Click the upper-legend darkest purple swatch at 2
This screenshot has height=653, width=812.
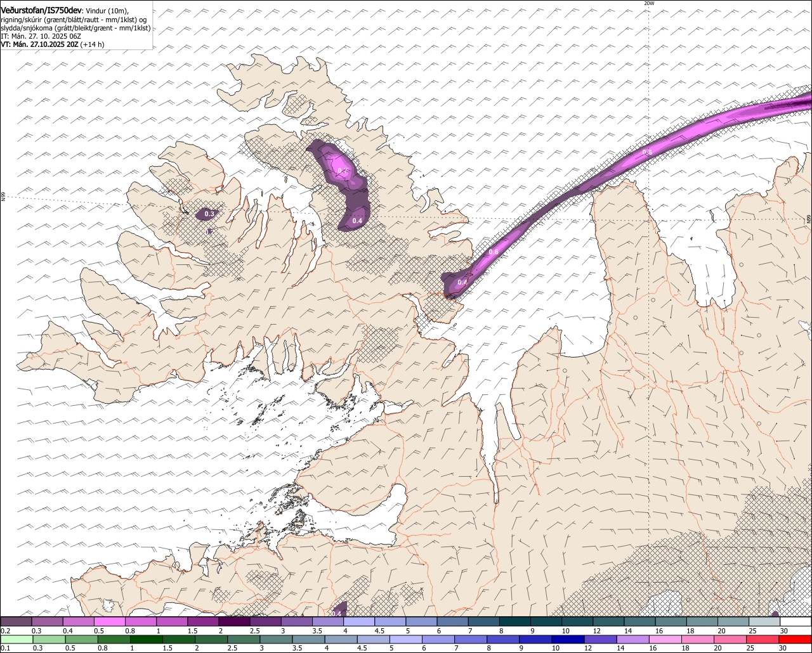tap(234, 621)
